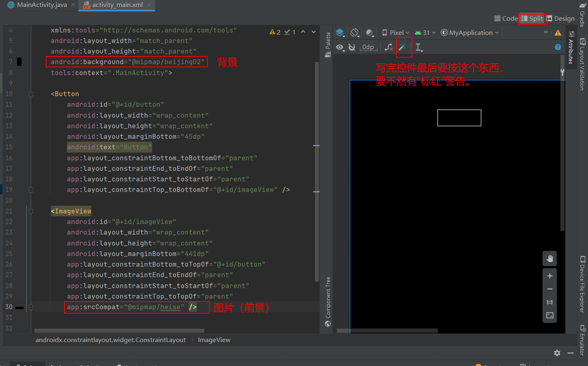The width and height of the screenshot is (588, 366).
Task: Set zoom to 1:1 actual size
Action: 550,302
